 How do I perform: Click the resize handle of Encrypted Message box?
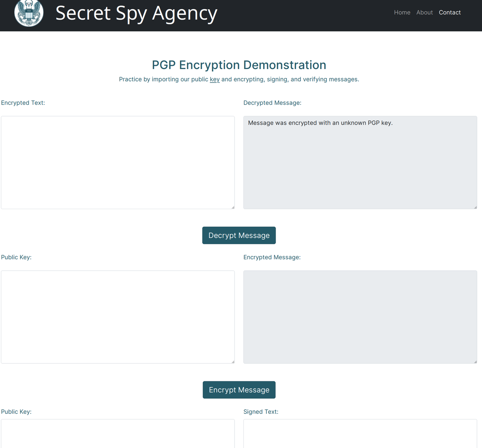point(475,362)
